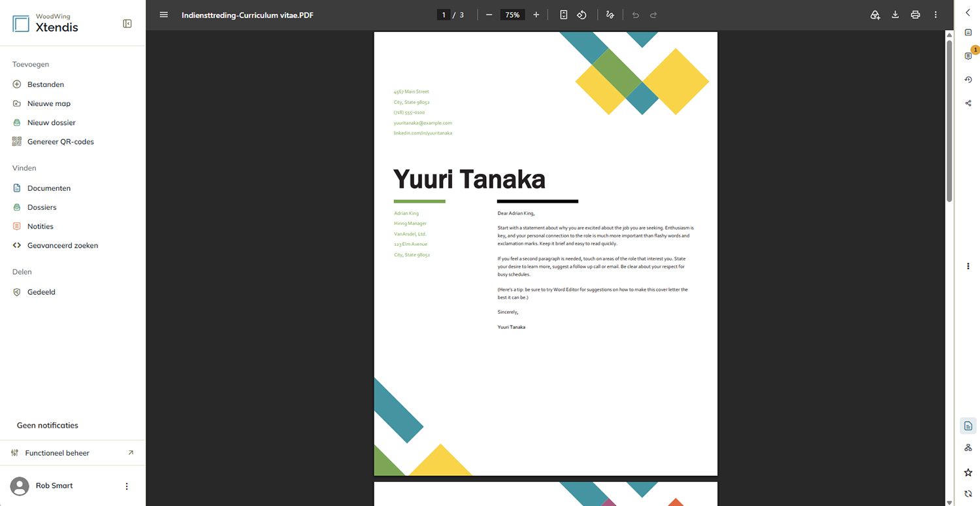Image resolution: width=980 pixels, height=506 pixels.
Task: Click the page number input field
Action: [x=444, y=14]
